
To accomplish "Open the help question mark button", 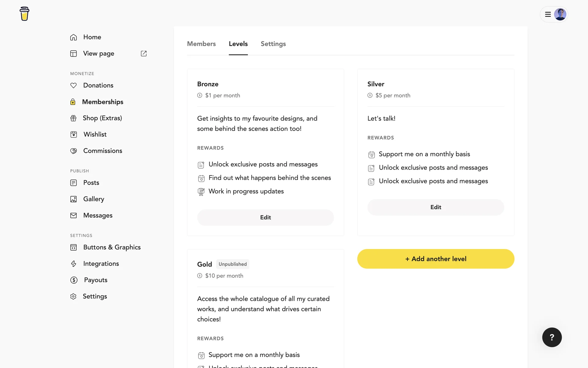I will tap(552, 337).
